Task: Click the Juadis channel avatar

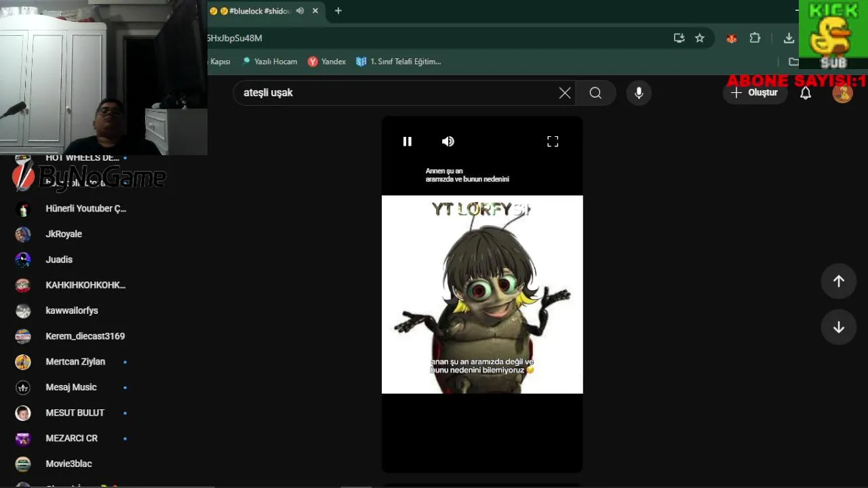Action: [23, 260]
